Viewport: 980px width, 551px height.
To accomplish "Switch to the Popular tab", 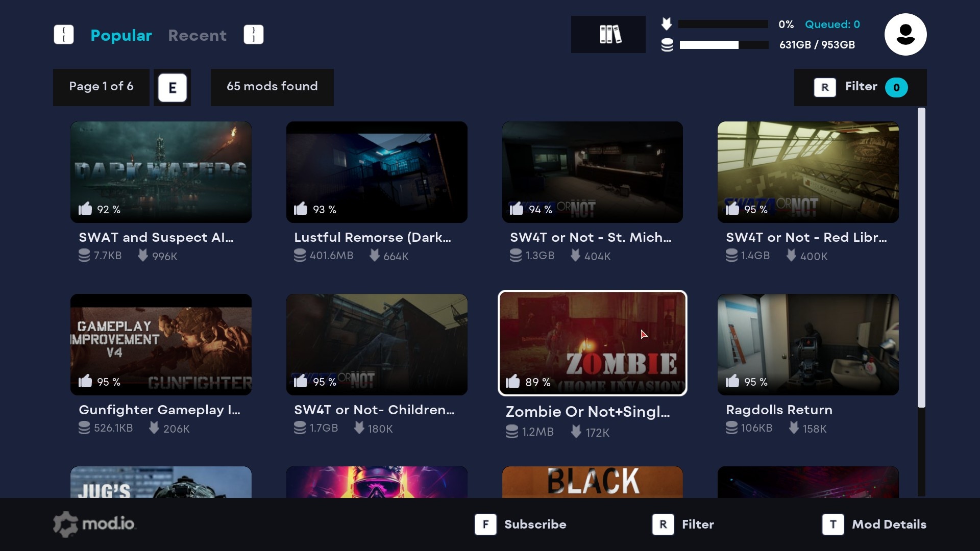I will 121,35.
